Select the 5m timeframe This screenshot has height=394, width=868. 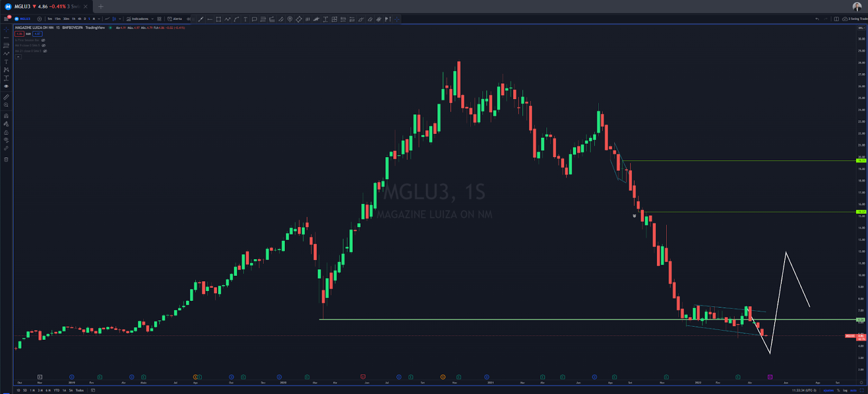tap(50, 19)
